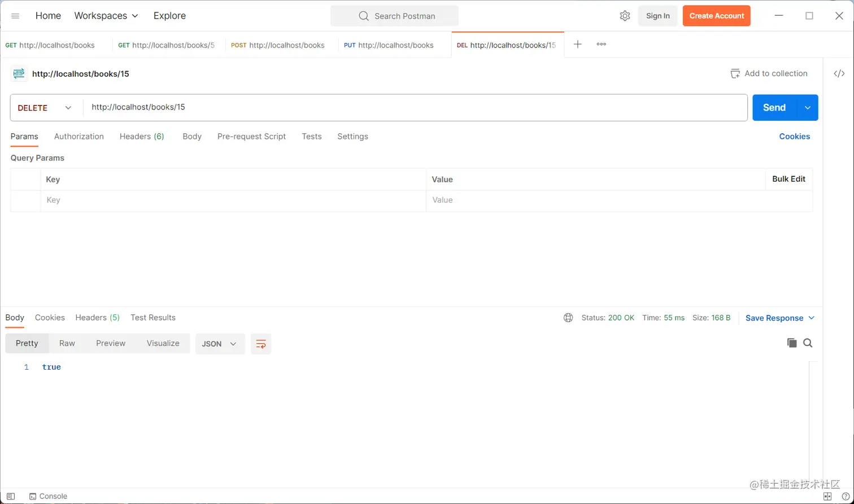854x504 pixels.
Task: Select the POST http://localhost/books tab
Action: pyautogui.click(x=282, y=45)
